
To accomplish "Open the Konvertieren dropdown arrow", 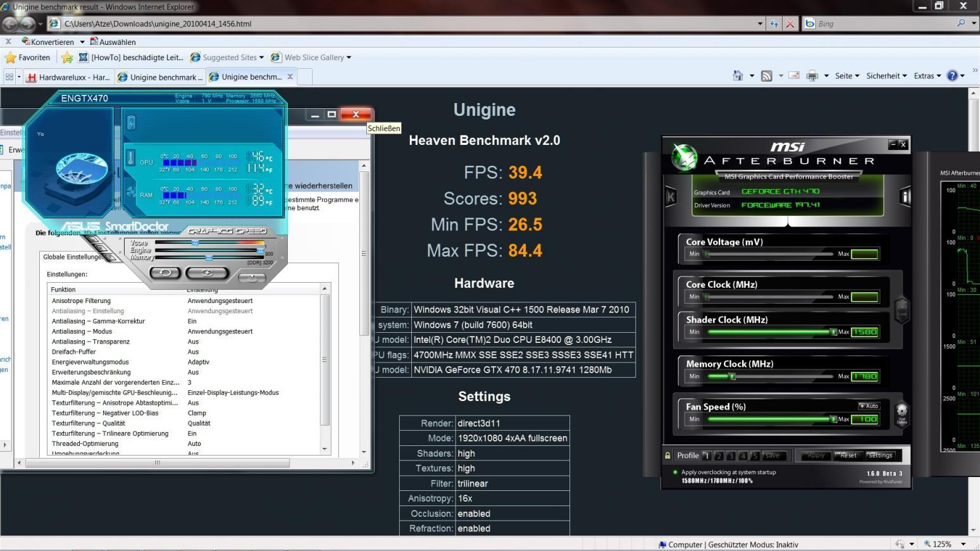I will coord(82,42).
